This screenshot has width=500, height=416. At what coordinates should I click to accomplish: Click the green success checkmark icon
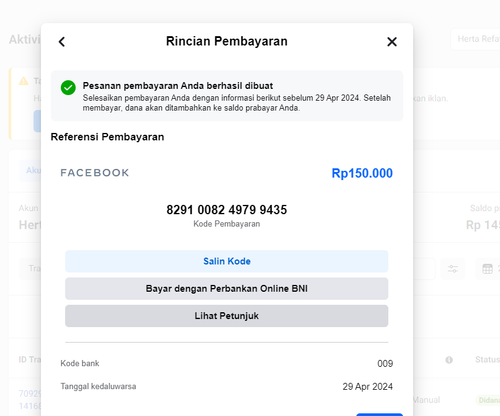tap(68, 88)
